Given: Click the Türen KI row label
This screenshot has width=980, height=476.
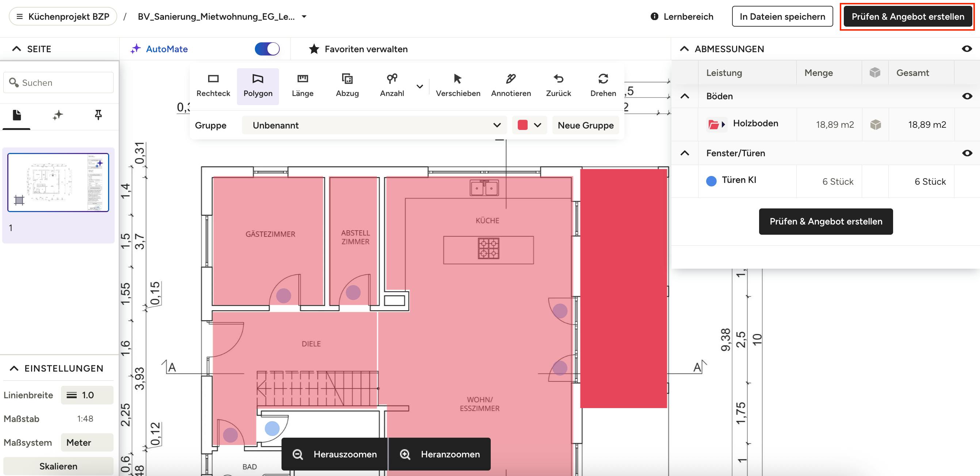Looking at the screenshot, I should pyautogui.click(x=739, y=180).
